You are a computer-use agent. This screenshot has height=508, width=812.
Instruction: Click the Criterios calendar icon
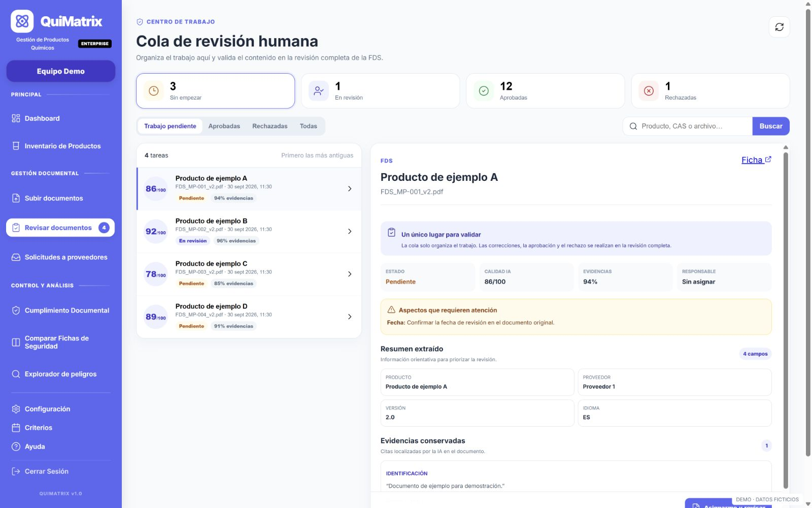[x=16, y=428]
